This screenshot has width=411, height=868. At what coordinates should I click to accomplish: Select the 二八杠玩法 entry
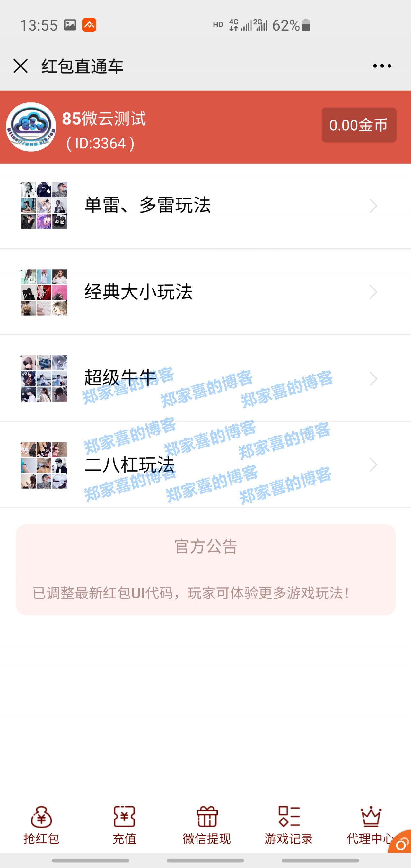point(205,465)
